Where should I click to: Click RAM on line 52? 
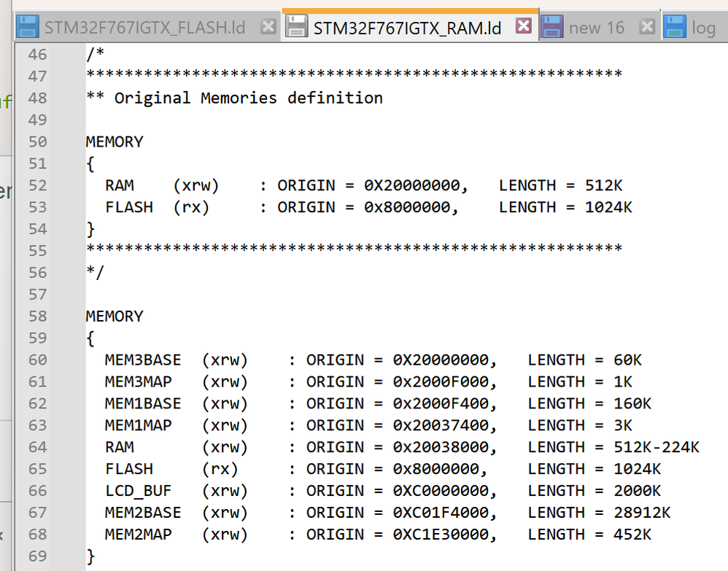(x=120, y=185)
